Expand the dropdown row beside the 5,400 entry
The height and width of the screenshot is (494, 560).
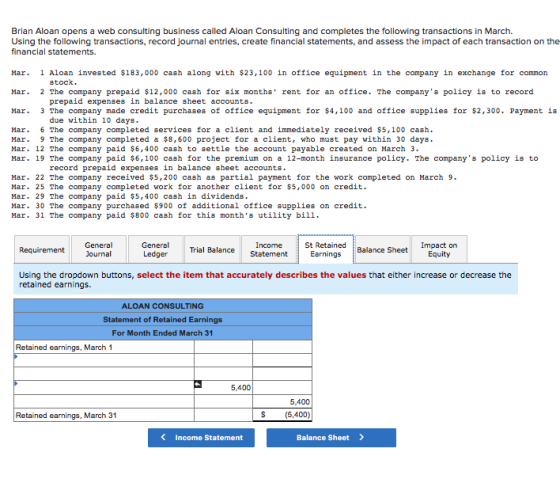click(104, 388)
